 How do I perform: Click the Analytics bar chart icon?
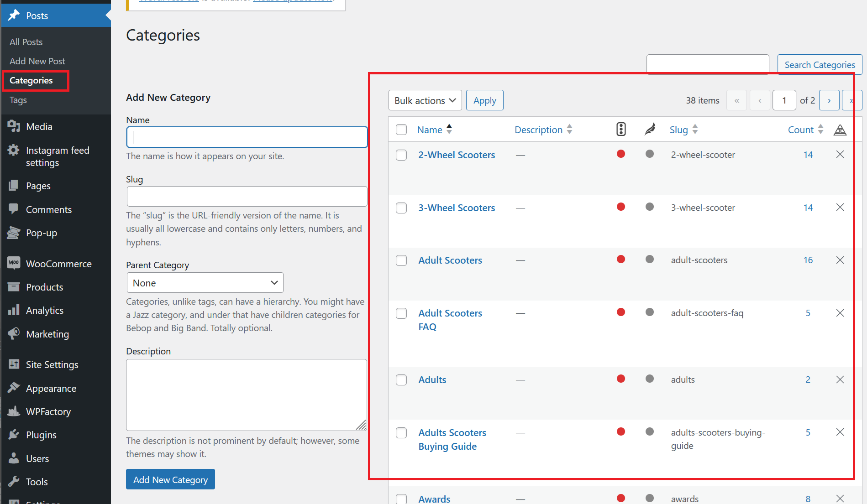click(x=14, y=310)
